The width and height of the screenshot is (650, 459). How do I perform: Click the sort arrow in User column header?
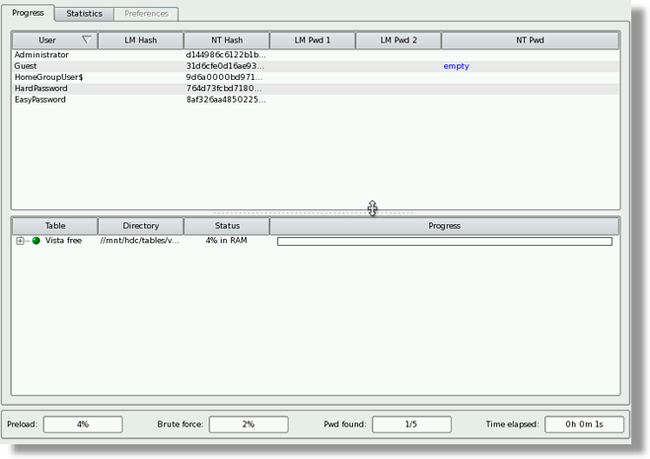(86, 40)
